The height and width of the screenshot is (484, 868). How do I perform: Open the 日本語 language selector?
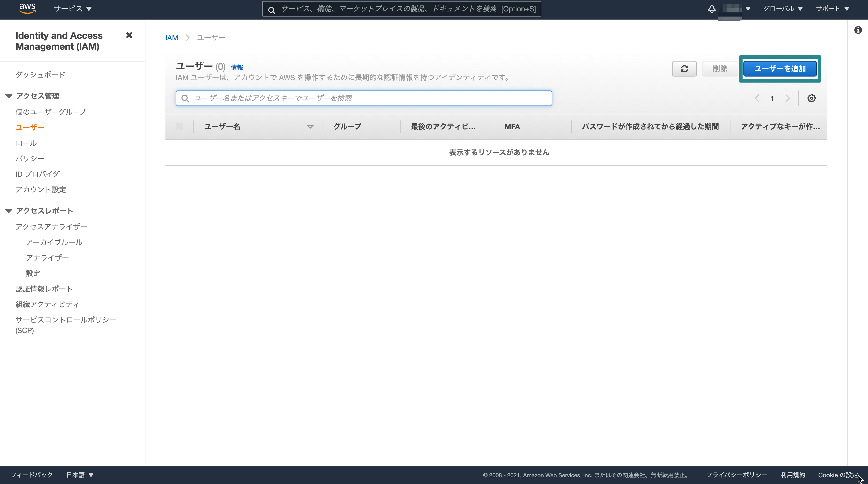tap(80, 475)
